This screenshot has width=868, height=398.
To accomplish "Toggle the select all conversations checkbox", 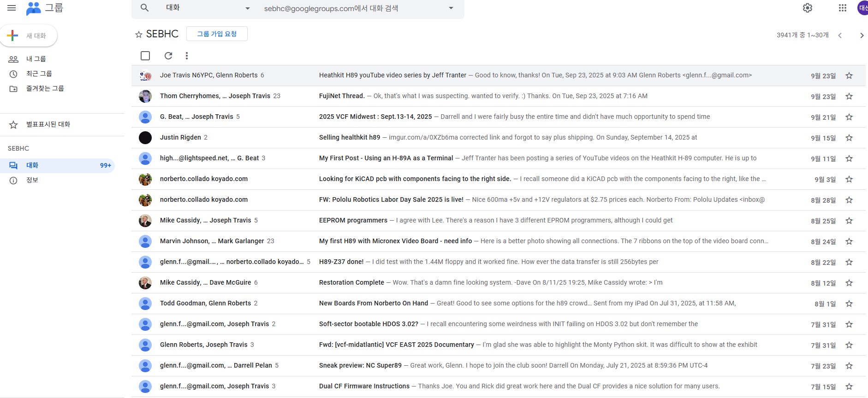I will (x=145, y=56).
